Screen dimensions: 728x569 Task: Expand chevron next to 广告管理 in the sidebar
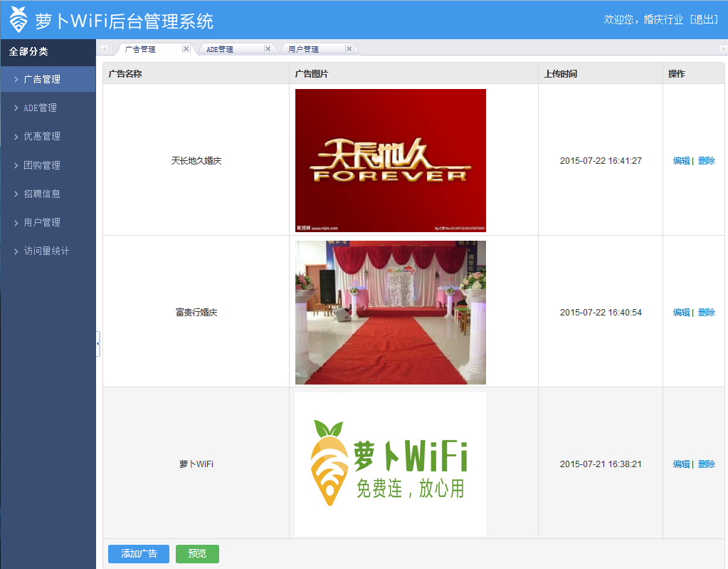16,80
